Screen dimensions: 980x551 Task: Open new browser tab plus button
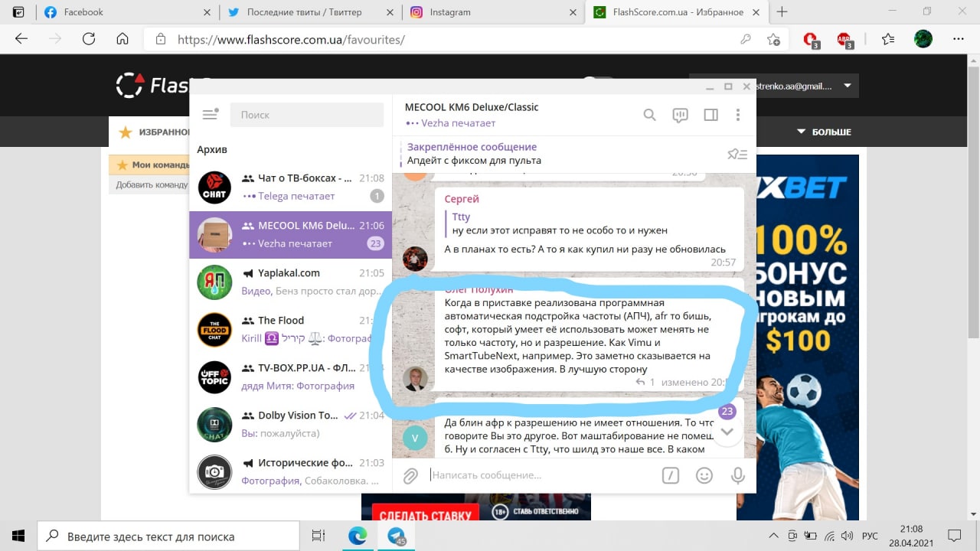tap(782, 12)
